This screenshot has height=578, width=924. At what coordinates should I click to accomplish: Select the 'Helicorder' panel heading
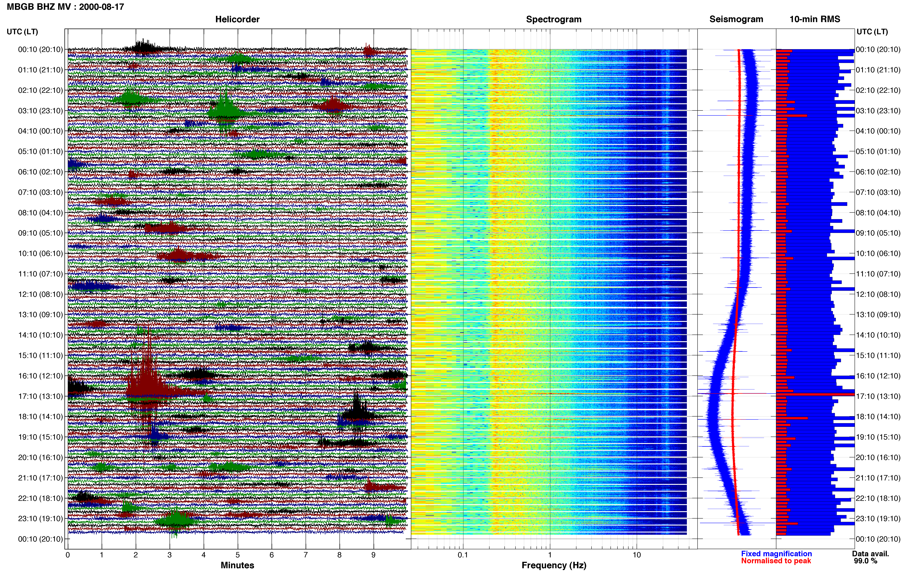click(x=237, y=19)
